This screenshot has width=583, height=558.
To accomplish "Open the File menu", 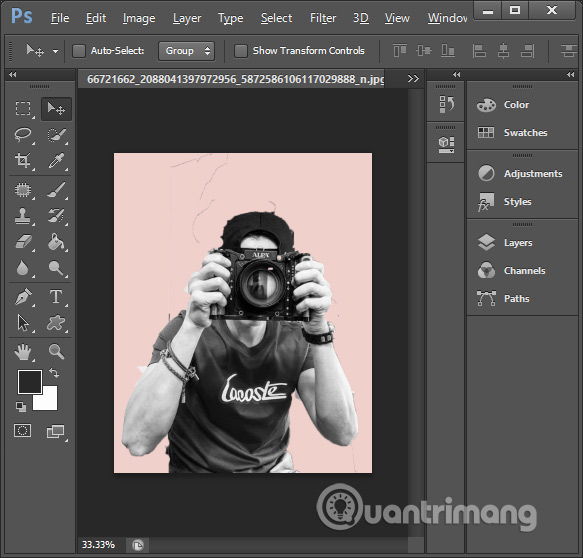I will pyautogui.click(x=60, y=18).
